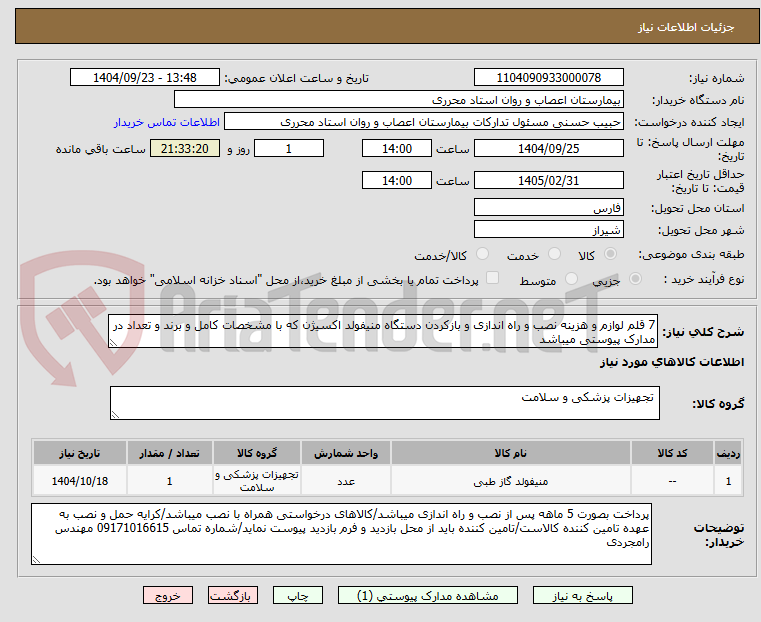
Task: Click the جزئیات اطلاعات نیاز page header
Action: click(x=686, y=27)
